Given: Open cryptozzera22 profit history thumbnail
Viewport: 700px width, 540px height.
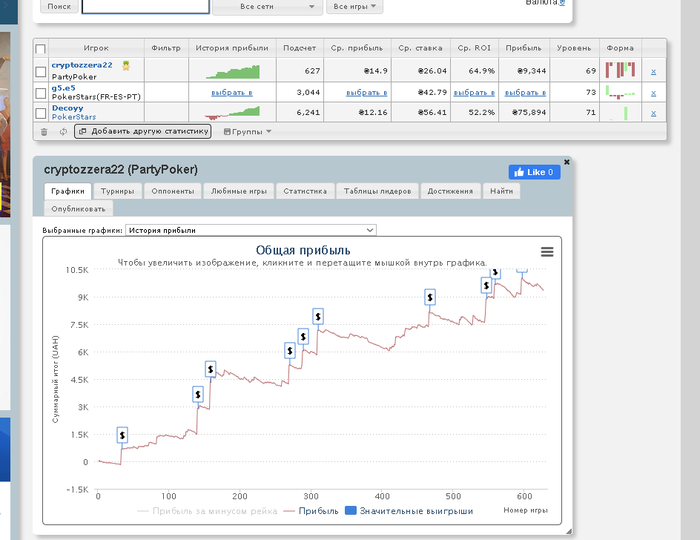Looking at the screenshot, I should [x=233, y=71].
